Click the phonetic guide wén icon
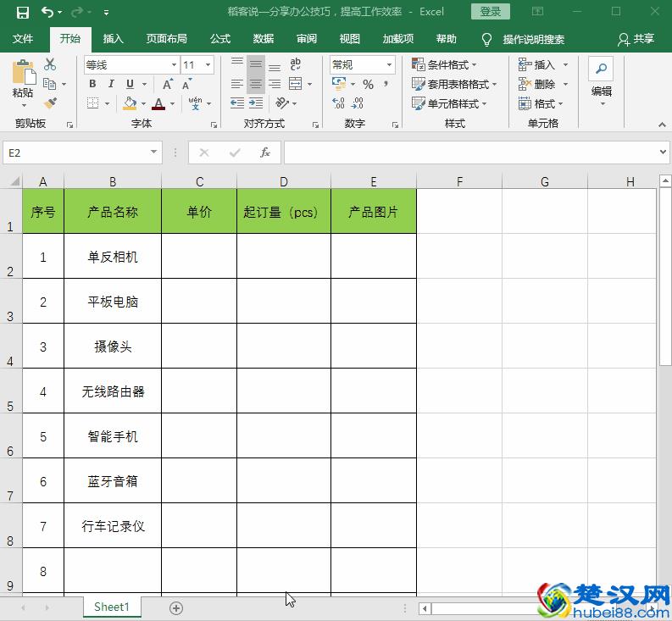This screenshot has width=672, height=621. [x=196, y=103]
